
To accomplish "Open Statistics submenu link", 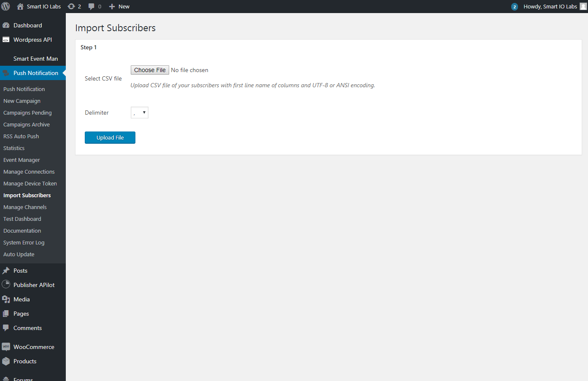I will (x=14, y=148).
